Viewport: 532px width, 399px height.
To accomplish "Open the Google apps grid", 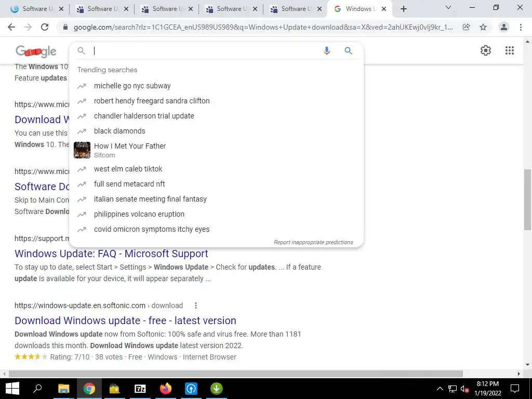I will pyautogui.click(x=509, y=50).
